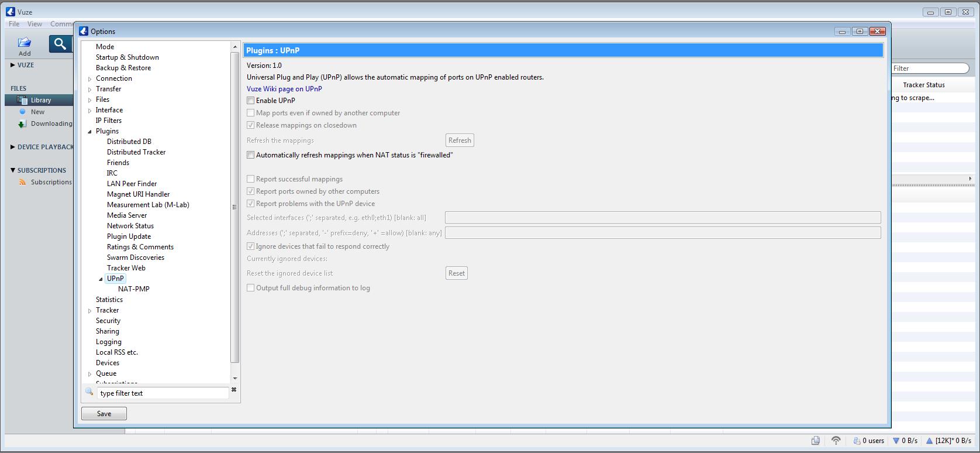Expand the Interface tree node

90,111
